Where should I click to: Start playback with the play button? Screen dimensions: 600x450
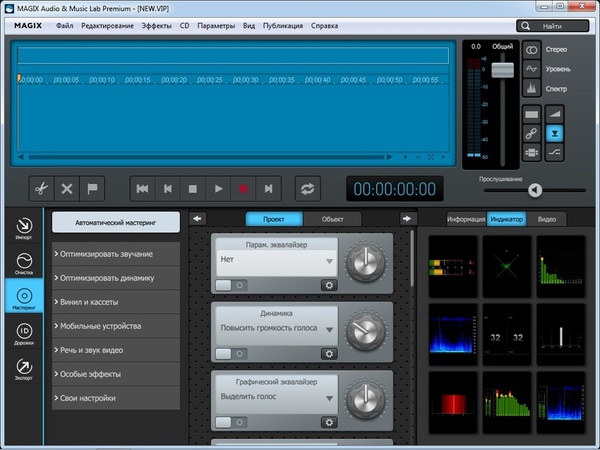(218, 189)
